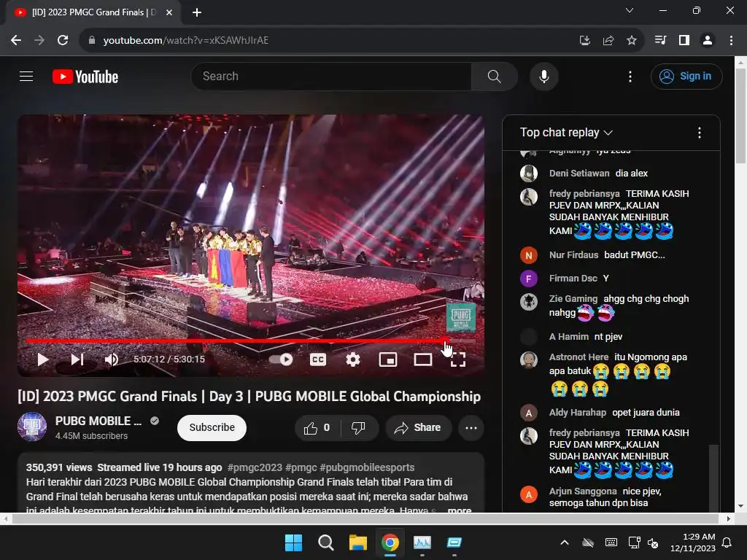This screenshot has width=747, height=560.
Task: Enable miniplayer mode
Action: [388, 359]
